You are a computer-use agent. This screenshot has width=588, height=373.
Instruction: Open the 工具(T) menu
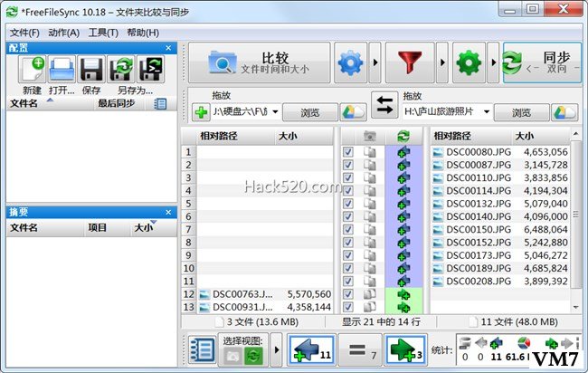coord(103,33)
